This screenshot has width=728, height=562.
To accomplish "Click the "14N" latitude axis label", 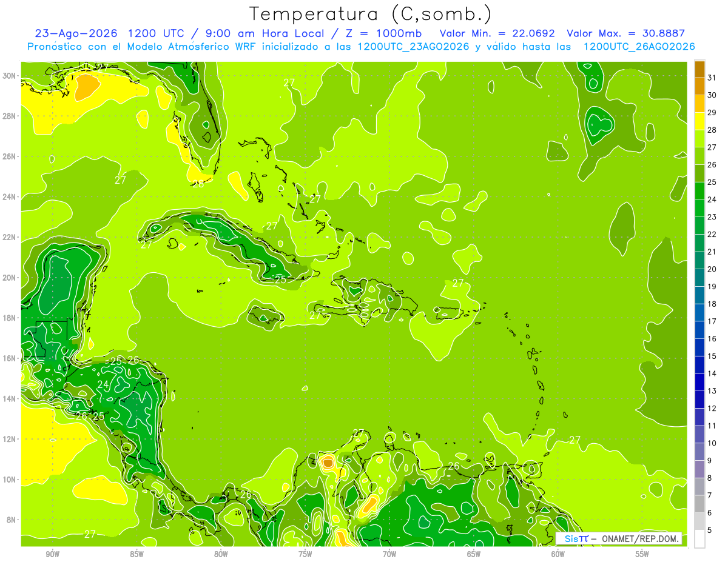I will 9,399.
